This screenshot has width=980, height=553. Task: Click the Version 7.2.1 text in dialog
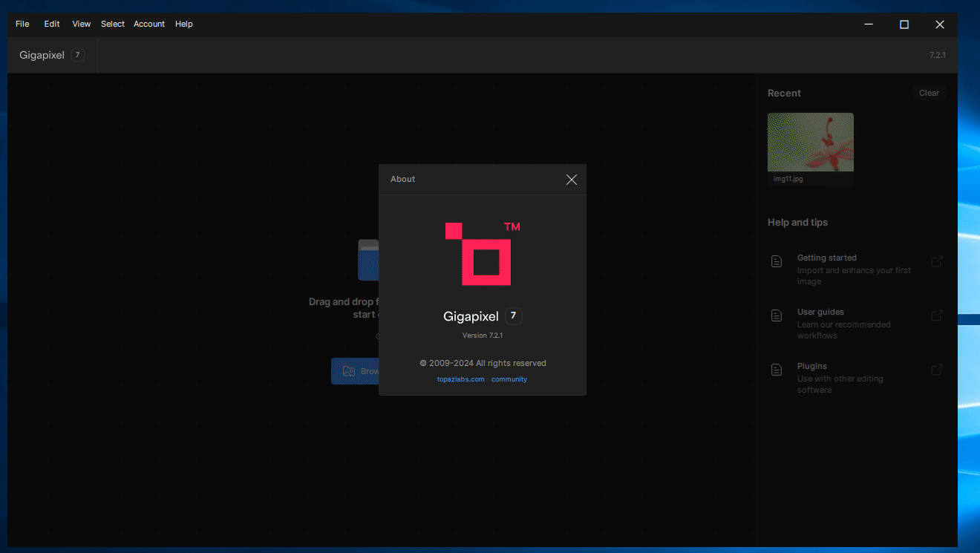(483, 336)
